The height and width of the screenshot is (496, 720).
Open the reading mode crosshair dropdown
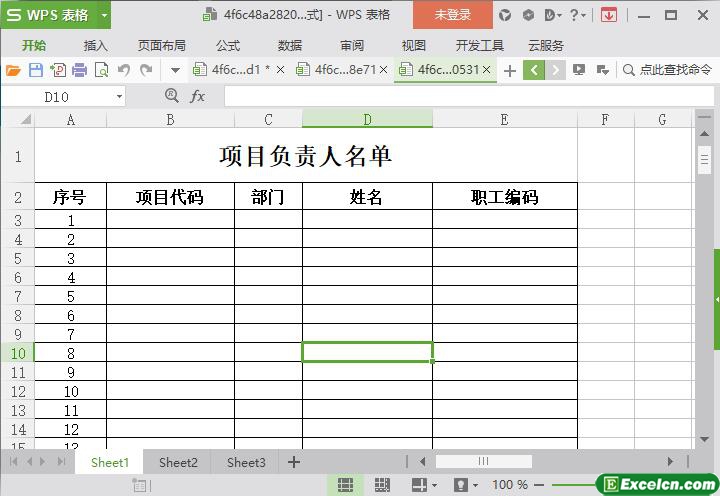(x=424, y=485)
